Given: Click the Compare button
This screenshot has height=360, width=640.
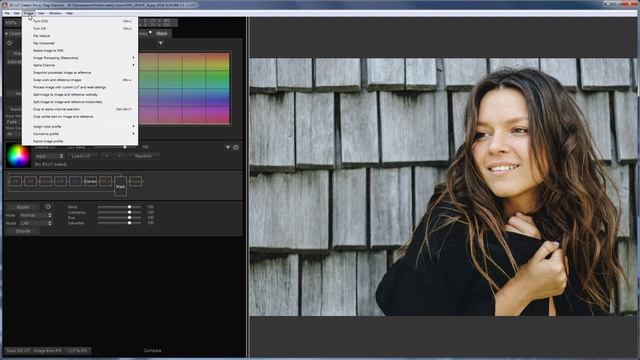Looking at the screenshot, I should point(153,351).
